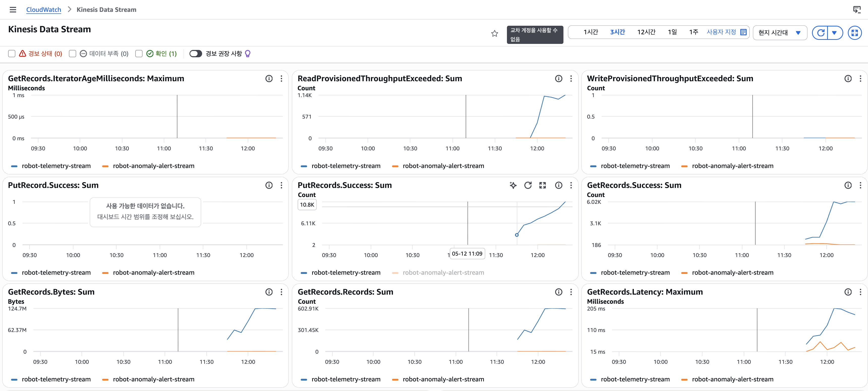
Task: Open actions menu for GetRecords.Bytes widget
Action: (x=281, y=292)
